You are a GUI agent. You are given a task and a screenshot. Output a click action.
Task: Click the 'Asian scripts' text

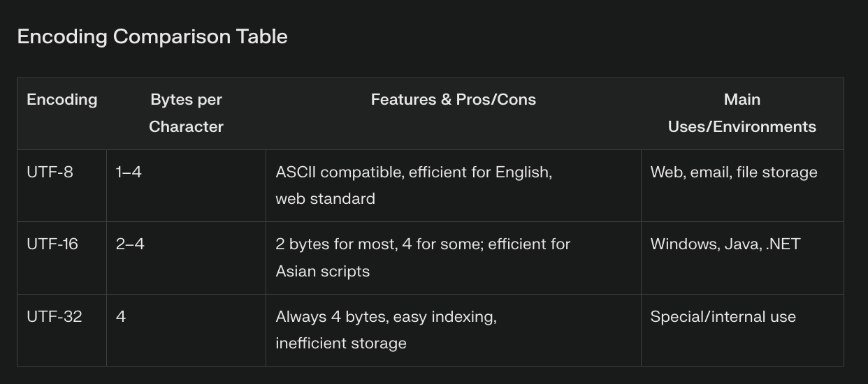pyautogui.click(x=322, y=271)
